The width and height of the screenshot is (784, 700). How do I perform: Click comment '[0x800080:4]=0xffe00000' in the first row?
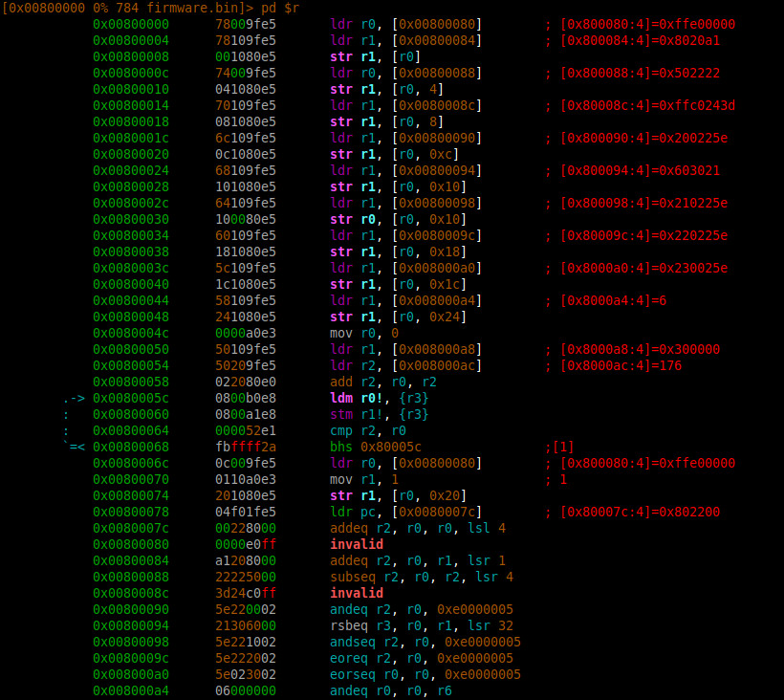647,24
